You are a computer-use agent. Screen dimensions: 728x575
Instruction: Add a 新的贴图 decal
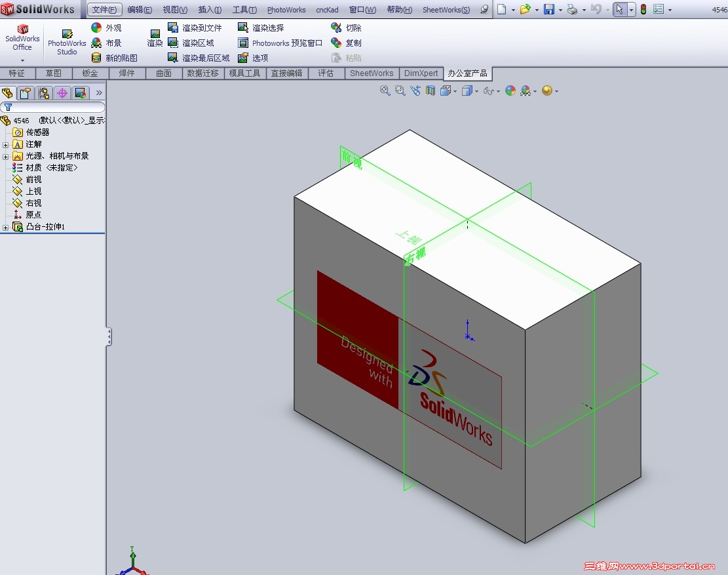tap(114, 58)
